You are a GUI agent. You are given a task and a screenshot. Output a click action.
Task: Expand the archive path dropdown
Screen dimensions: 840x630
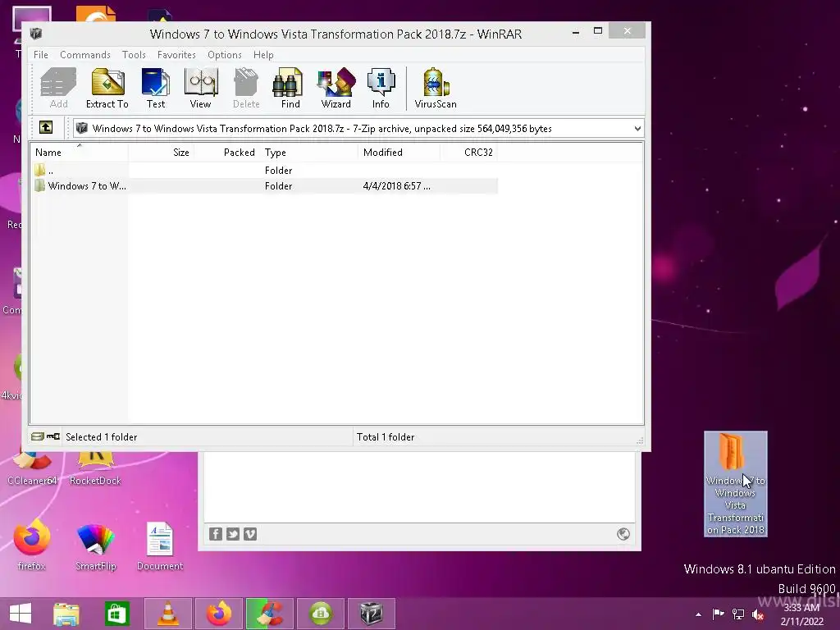pyautogui.click(x=637, y=129)
